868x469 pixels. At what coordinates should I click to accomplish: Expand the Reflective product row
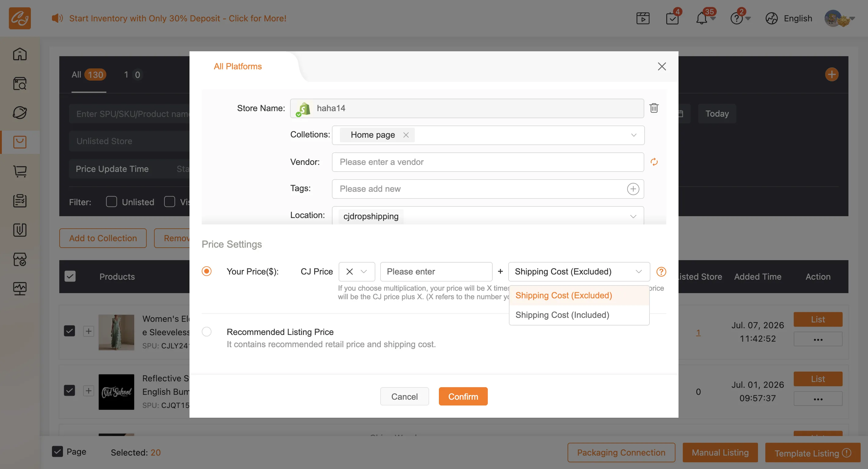(88, 391)
